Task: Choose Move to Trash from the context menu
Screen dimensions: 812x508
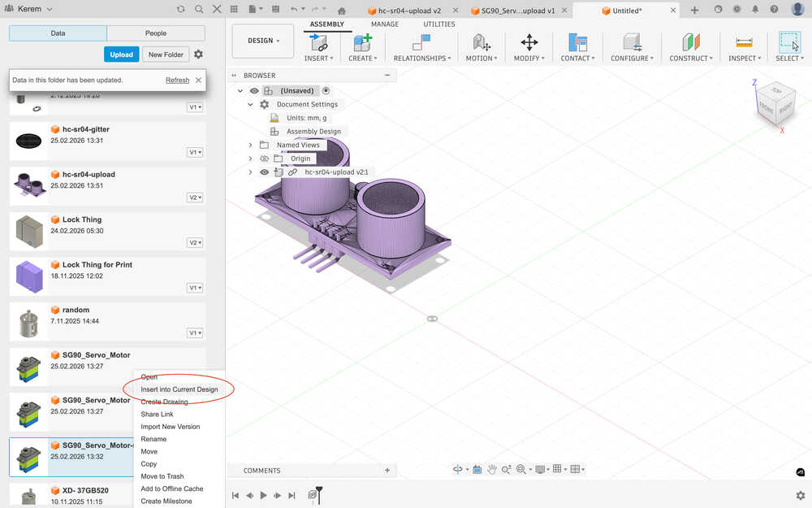Action: click(162, 476)
